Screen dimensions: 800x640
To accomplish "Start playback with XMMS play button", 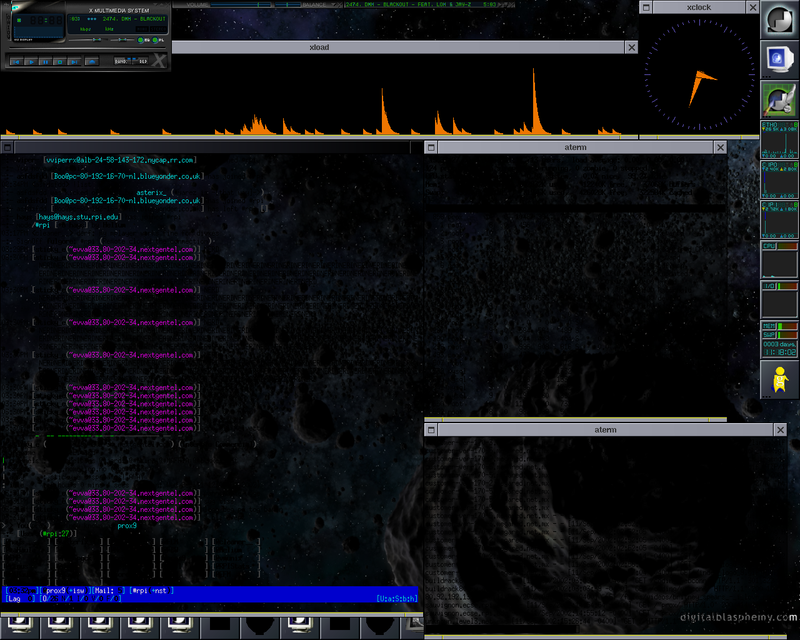I will coord(30,62).
